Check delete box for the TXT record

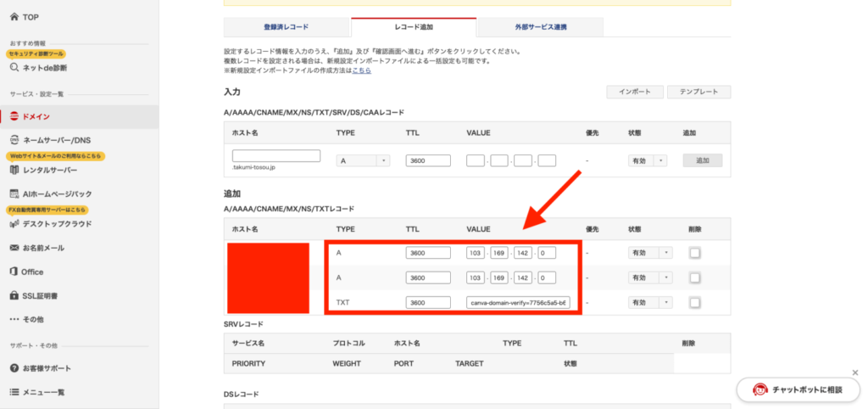695,302
